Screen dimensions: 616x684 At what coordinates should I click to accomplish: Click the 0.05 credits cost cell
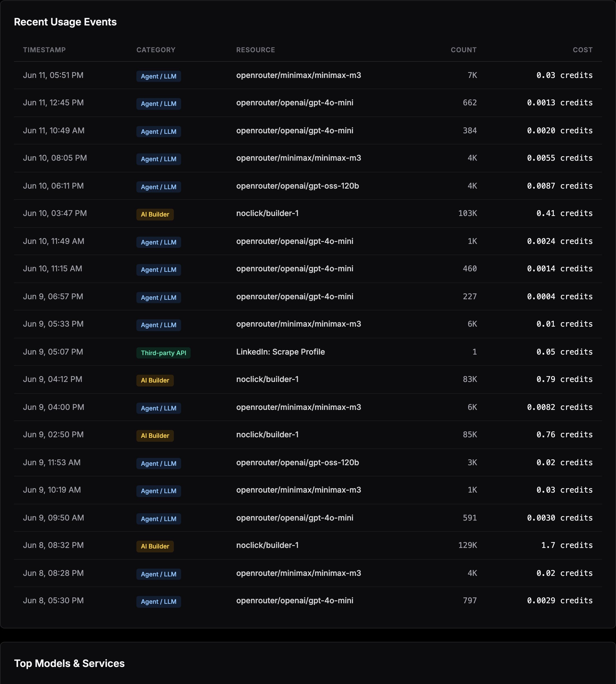(x=565, y=352)
